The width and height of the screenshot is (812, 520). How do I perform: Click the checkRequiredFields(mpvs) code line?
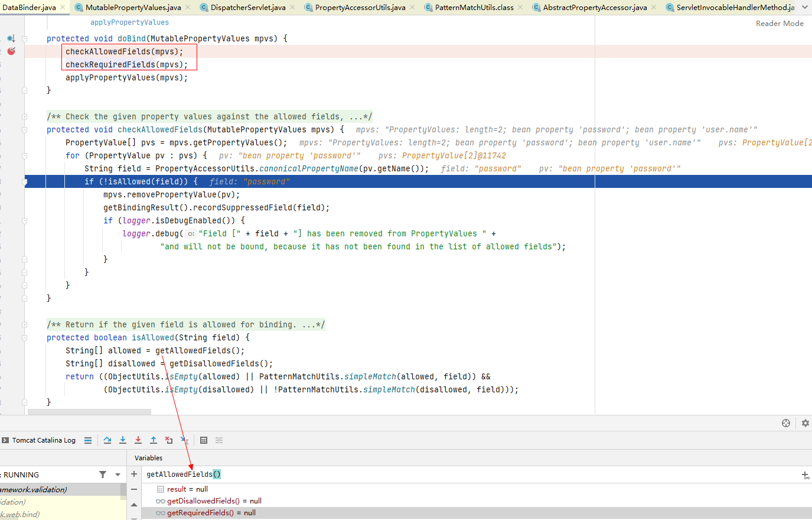click(126, 64)
